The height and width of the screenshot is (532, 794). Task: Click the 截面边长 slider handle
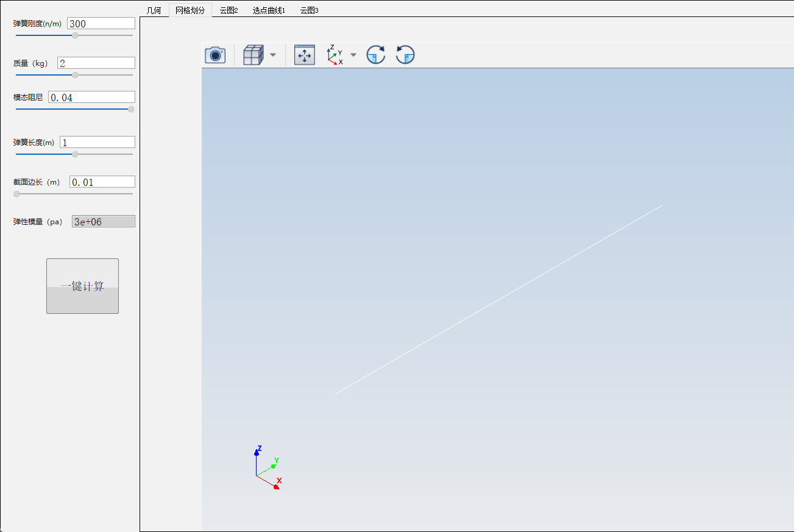16,194
